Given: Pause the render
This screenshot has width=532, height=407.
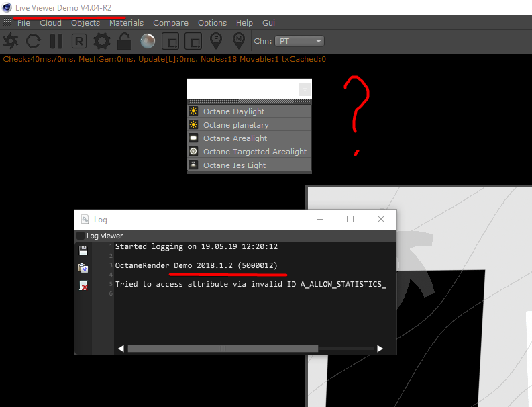Looking at the screenshot, I should pyautogui.click(x=56, y=41).
